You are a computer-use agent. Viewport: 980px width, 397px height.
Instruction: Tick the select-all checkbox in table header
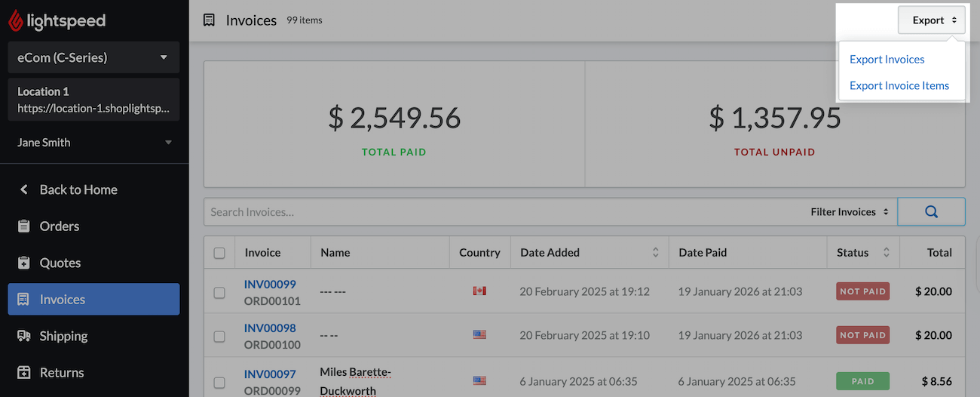(x=219, y=253)
